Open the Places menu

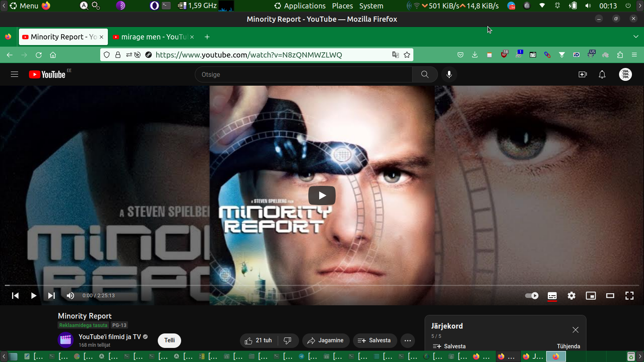click(343, 6)
